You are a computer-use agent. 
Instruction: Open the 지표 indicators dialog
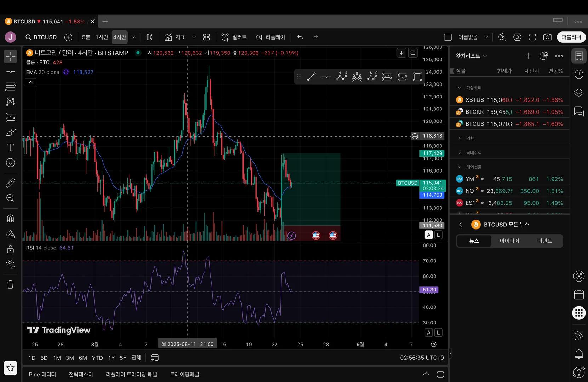175,37
